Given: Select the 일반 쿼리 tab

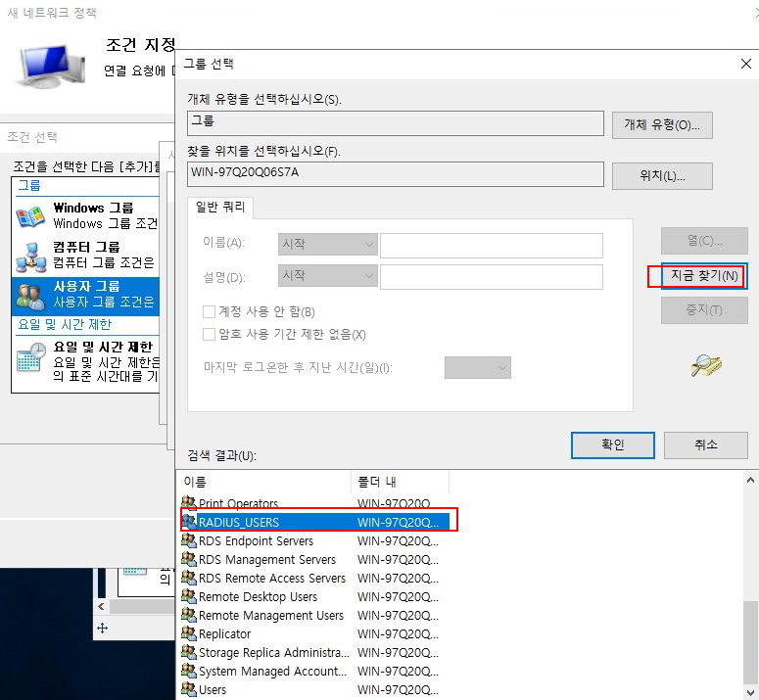Looking at the screenshot, I should tap(220, 207).
